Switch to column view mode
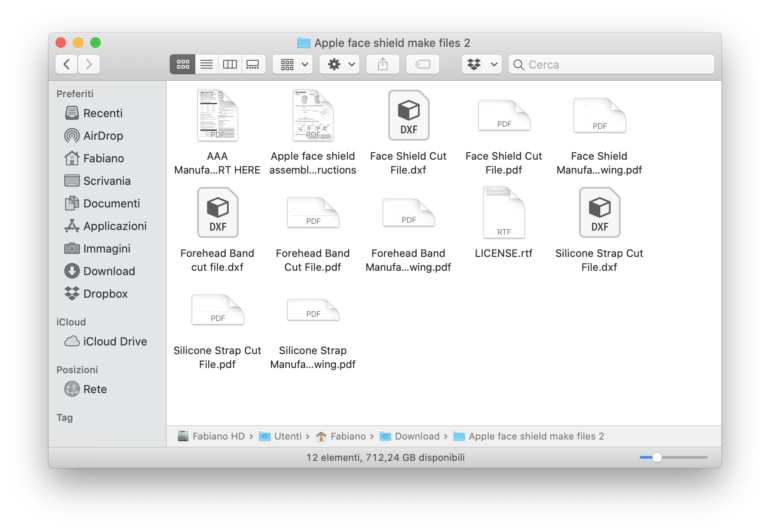Image resolution: width=770 pixels, height=532 pixels. pyautogui.click(x=230, y=64)
